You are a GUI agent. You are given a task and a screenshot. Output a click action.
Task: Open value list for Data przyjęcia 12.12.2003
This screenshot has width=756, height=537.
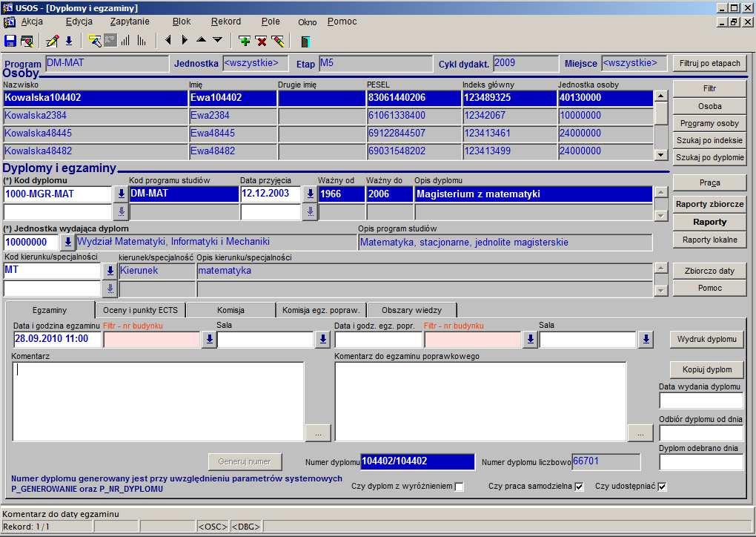(310, 194)
